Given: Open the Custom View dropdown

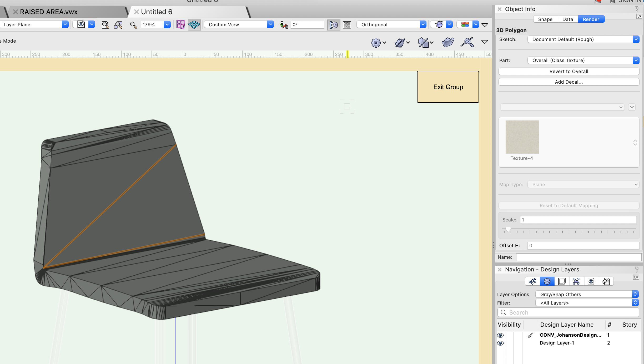Looking at the screenshot, I should coord(239,24).
